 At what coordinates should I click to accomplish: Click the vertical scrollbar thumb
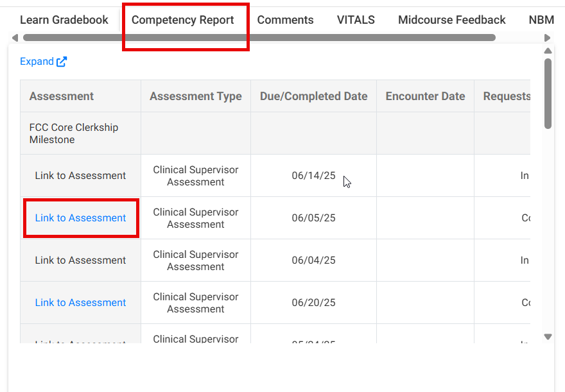coord(548,94)
